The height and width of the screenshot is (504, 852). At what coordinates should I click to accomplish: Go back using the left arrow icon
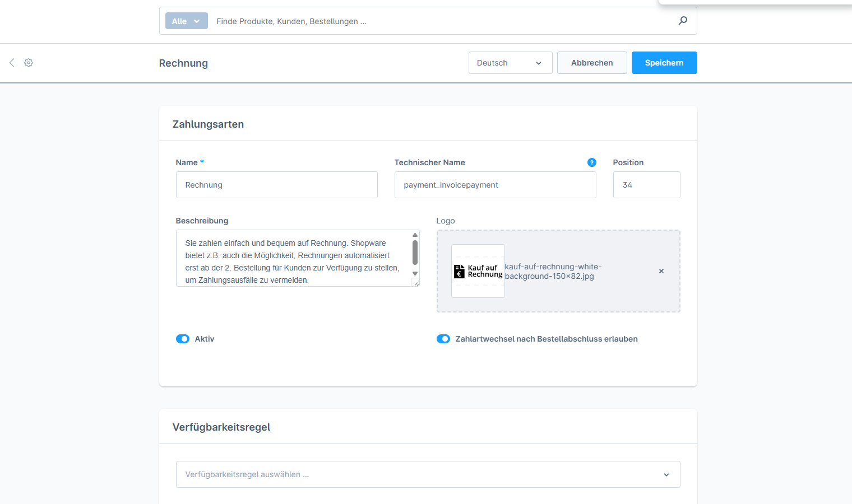12,63
